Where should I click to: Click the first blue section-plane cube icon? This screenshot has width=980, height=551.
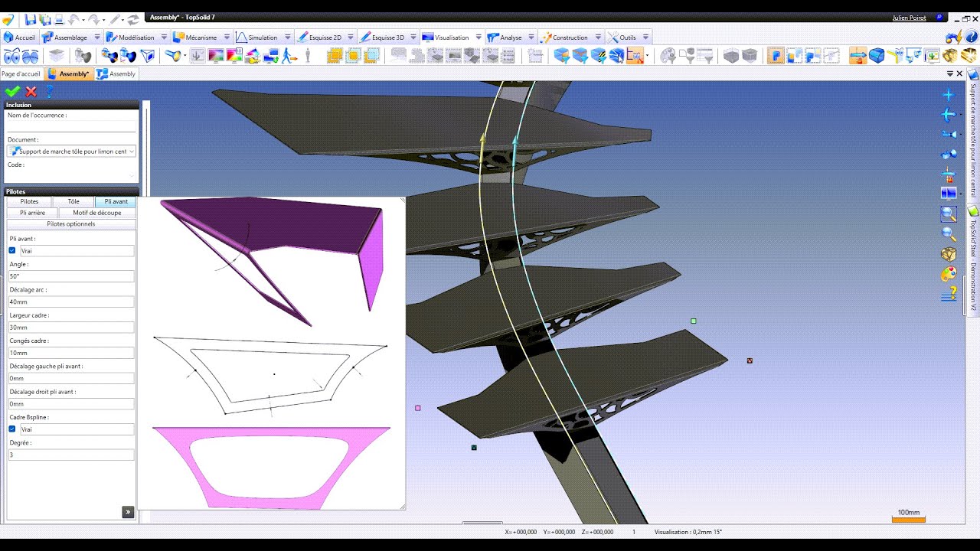coord(561,56)
